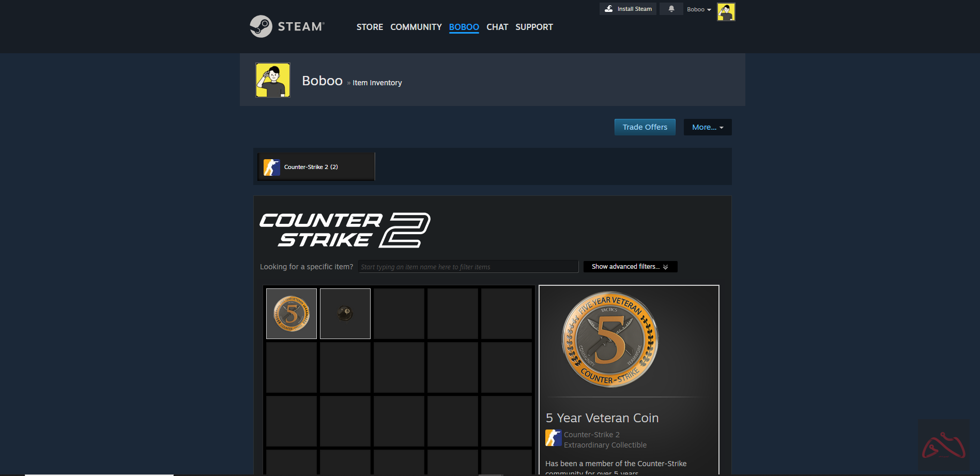
Task: Open the Trade Offers page
Action: [645, 127]
